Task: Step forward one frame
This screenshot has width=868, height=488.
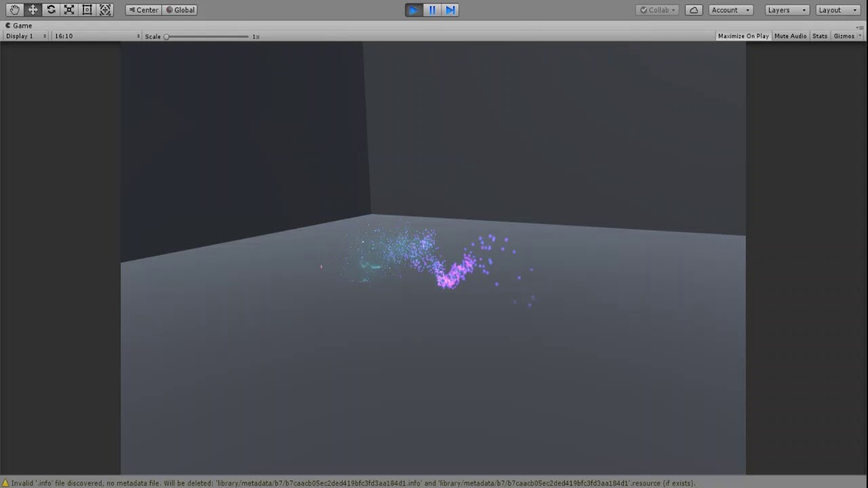Action: (450, 9)
